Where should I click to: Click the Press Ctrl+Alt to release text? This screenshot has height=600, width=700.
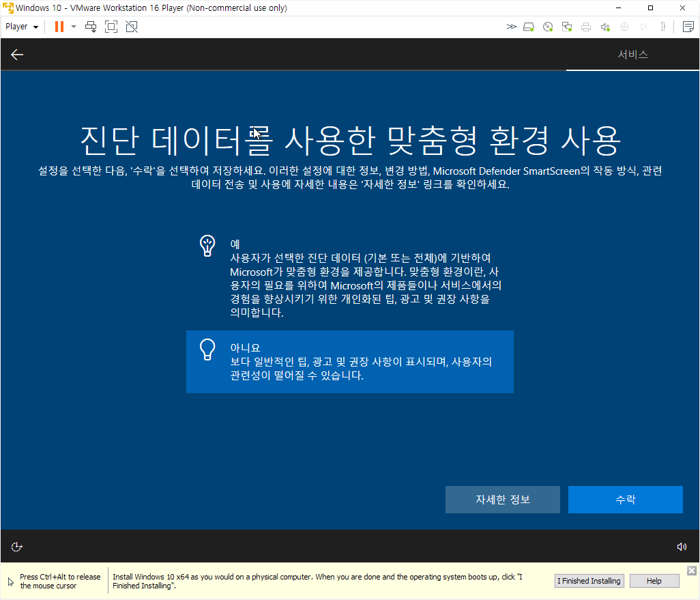click(x=60, y=582)
